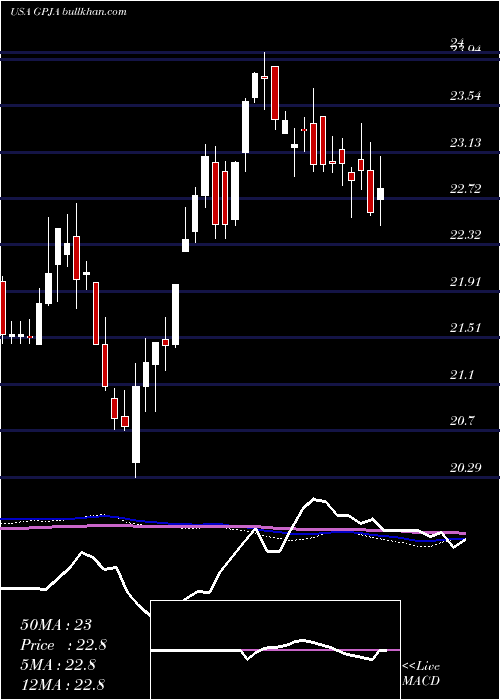Click the 22.32 price axis label

pyautogui.click(x=465, y=235)
